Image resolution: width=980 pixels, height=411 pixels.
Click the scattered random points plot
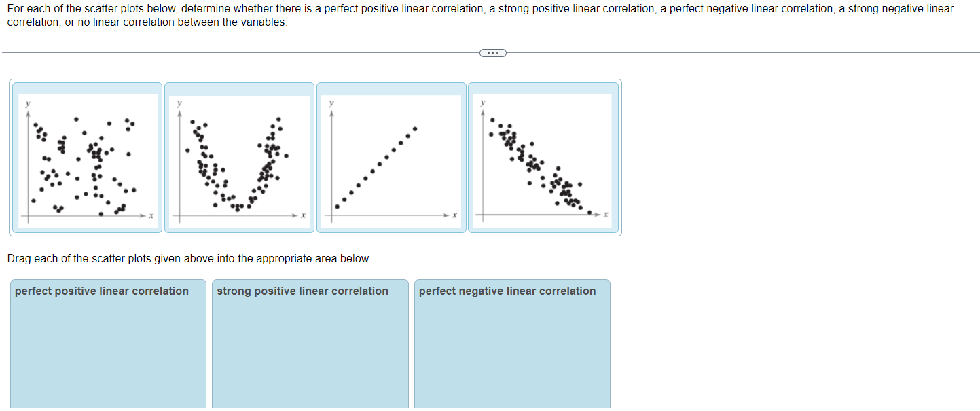86,158
